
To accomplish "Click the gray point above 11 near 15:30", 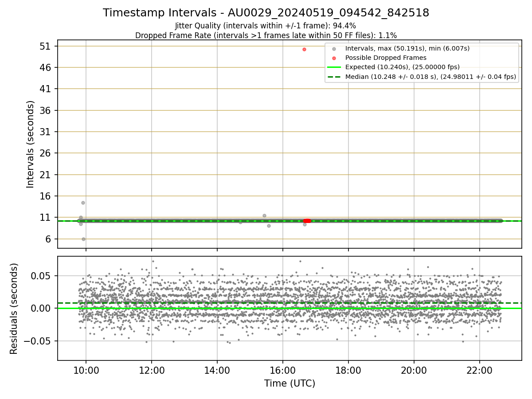I will point(264,215).
